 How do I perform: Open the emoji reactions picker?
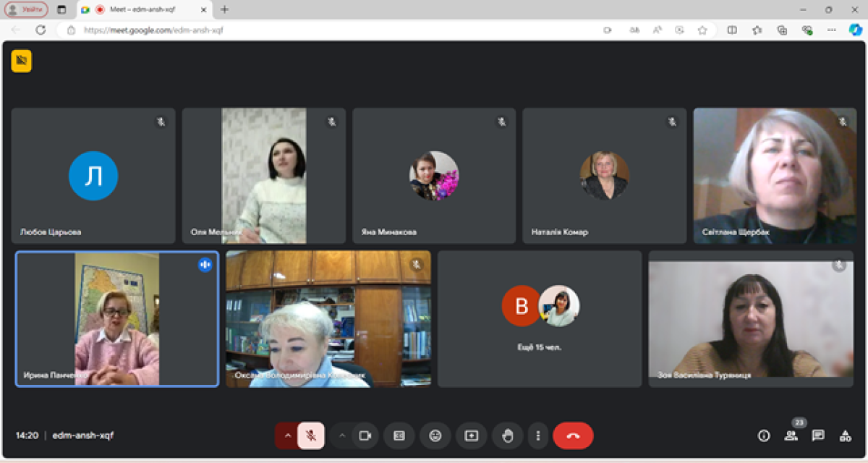click(x=435, y=436)
